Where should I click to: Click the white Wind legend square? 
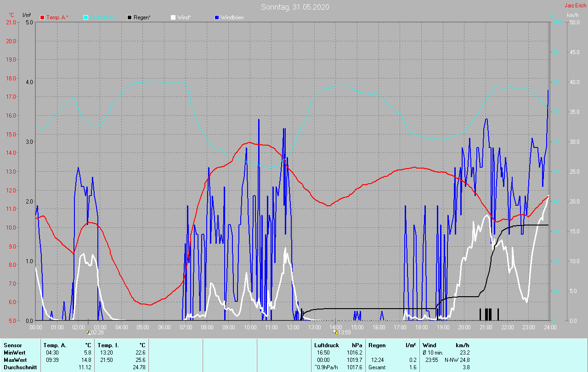[173, 17]
